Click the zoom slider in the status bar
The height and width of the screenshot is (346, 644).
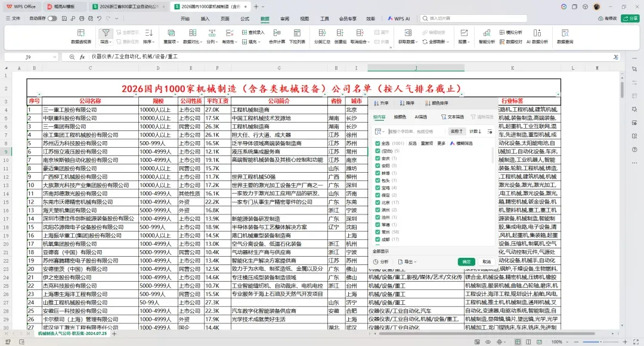tap(600, 341)
